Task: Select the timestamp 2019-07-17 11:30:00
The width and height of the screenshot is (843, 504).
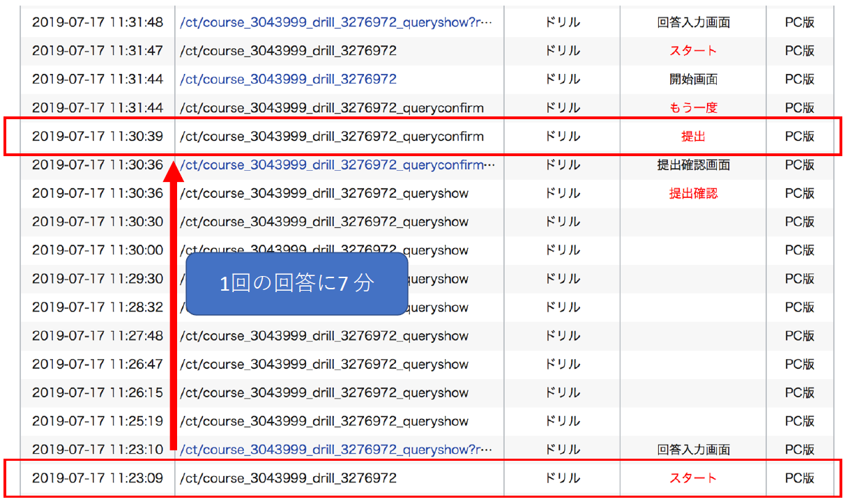Action: point(98,250)
